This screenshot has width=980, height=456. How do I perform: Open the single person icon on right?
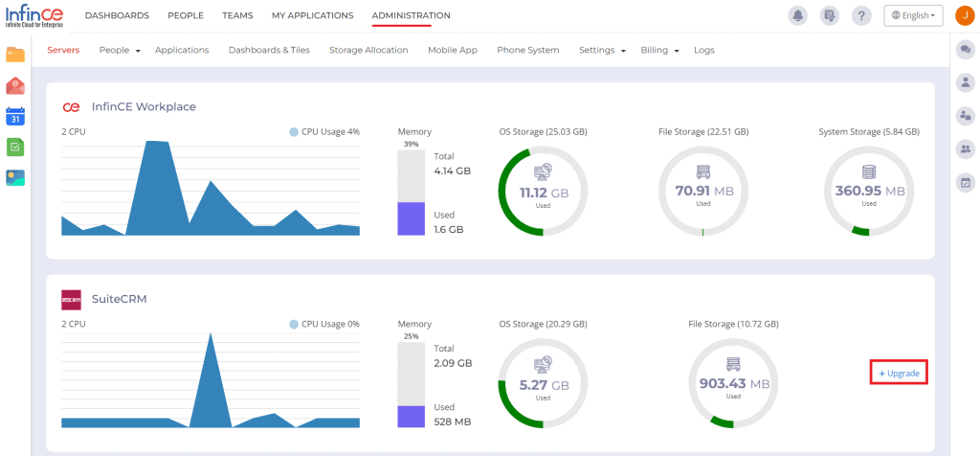(x=967, y=82)
